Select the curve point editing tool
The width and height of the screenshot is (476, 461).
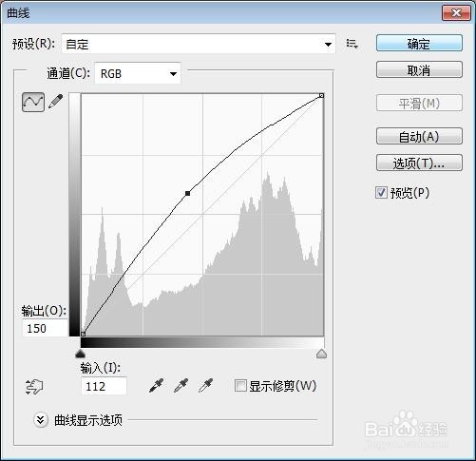[33, 102]
